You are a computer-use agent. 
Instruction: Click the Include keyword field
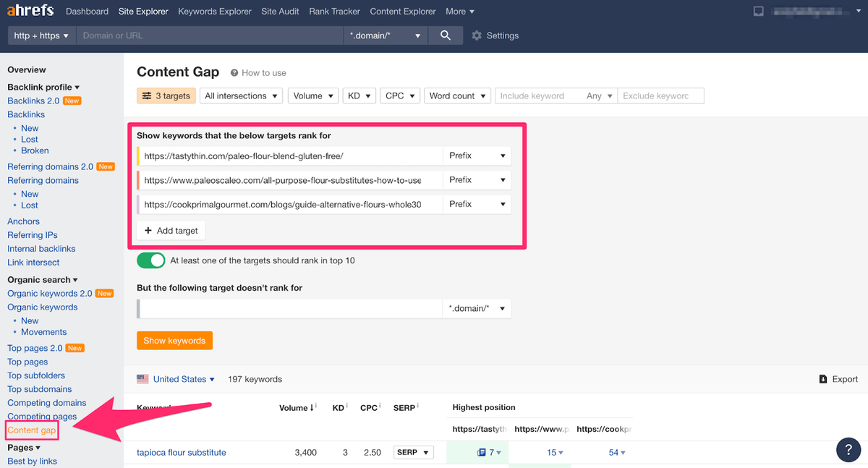tap(538, 95)
